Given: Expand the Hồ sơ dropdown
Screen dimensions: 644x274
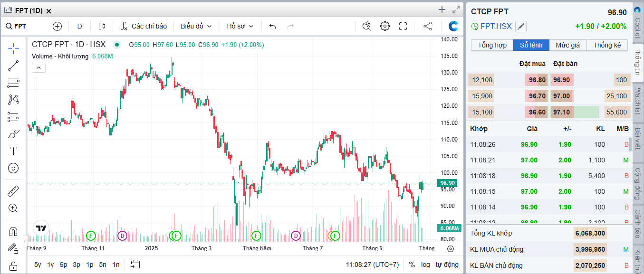Looking at the screenshot, I should (240, 26).
